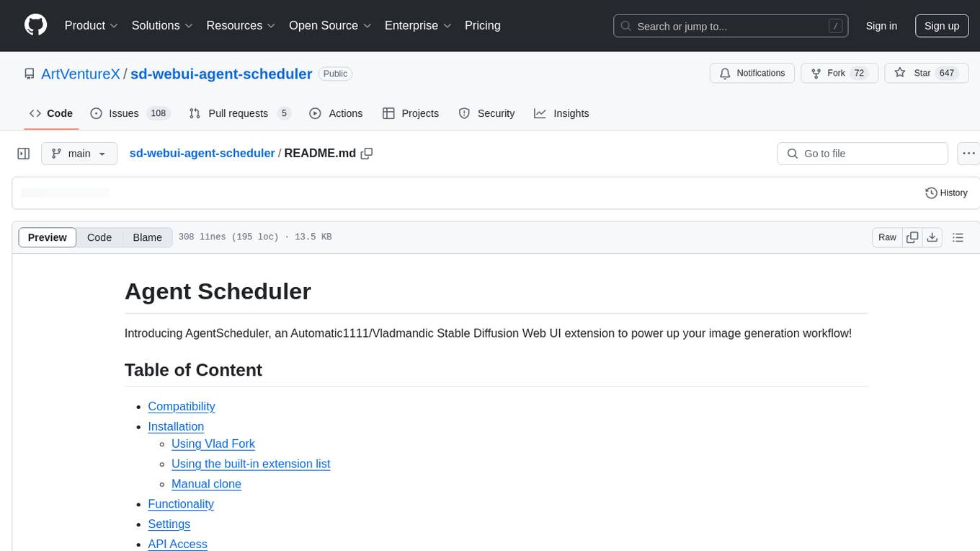
Task: Switch to the Code tab
Action: click(51, 113)
